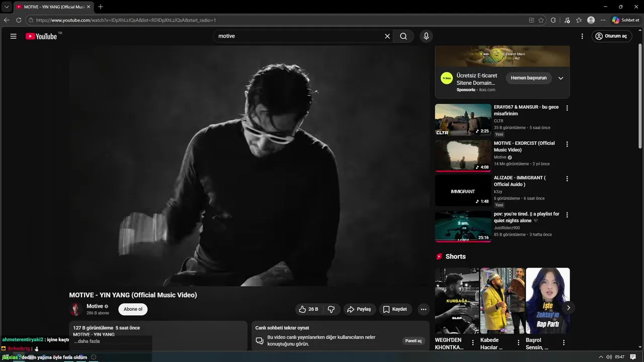Open YouTube settings three-dot menu in header
Screen dimensions: 644x362
(582, 36)
